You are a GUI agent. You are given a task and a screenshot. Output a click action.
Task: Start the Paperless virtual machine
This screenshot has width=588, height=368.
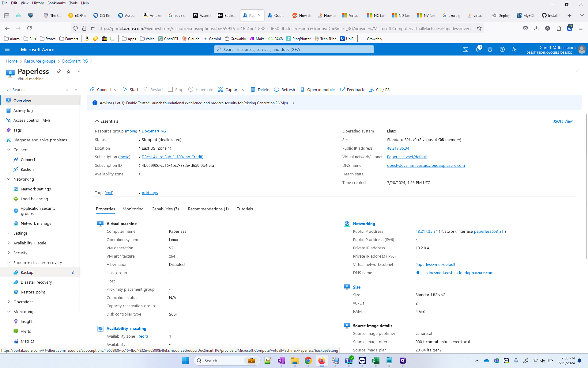click(130, 90)
